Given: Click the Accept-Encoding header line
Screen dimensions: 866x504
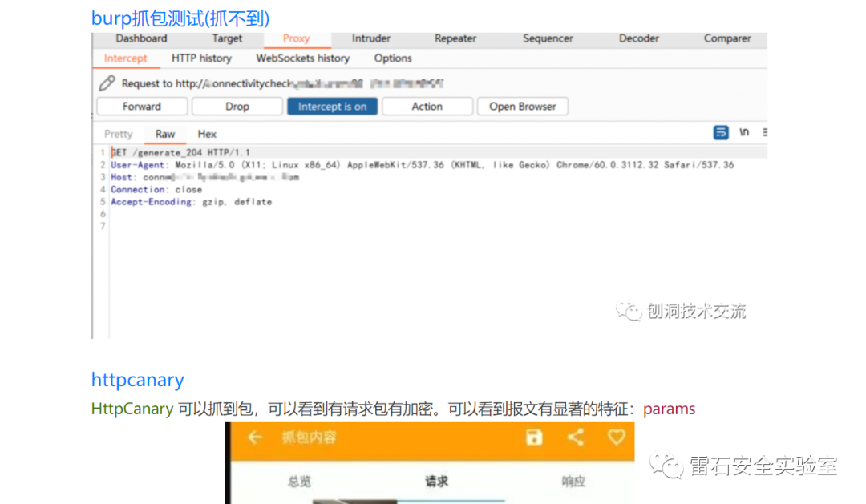Looking at the screenshot, I should pos(191,202).
